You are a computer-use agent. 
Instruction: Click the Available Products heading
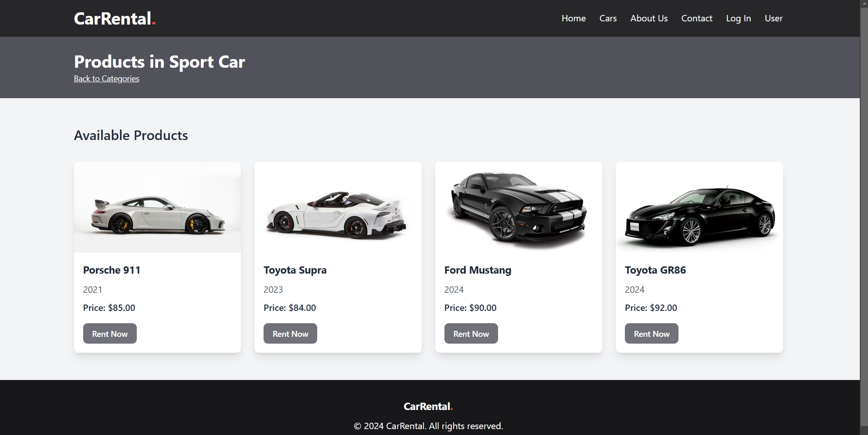coord(131,135)
